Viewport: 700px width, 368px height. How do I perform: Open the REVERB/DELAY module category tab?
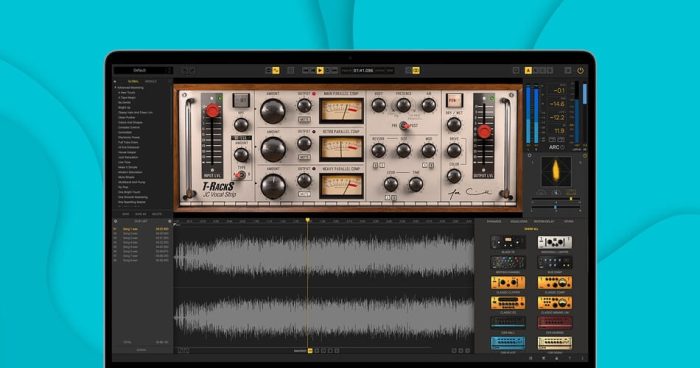tap(544, 222)
